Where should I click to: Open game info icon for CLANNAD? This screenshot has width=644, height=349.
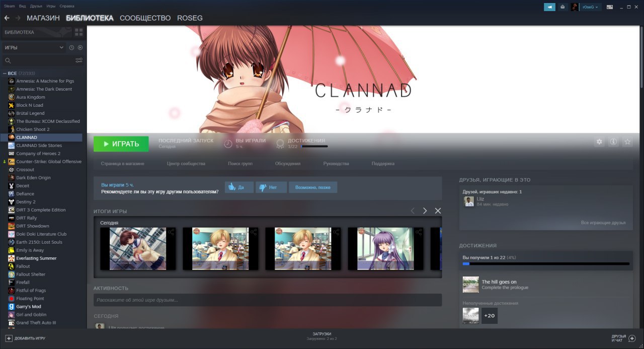(x=613, y=142)
